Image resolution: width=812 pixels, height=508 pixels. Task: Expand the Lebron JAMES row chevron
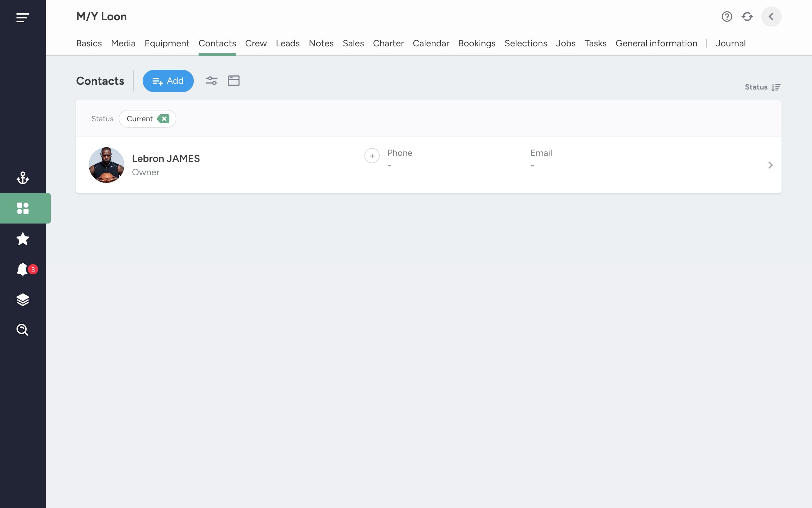tap(770, 165)
